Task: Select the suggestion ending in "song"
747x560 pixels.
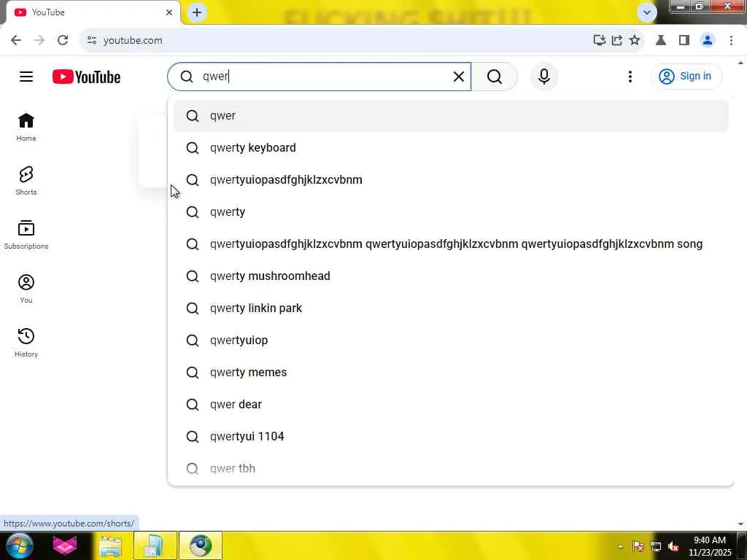Action: (x=451, y=244)
